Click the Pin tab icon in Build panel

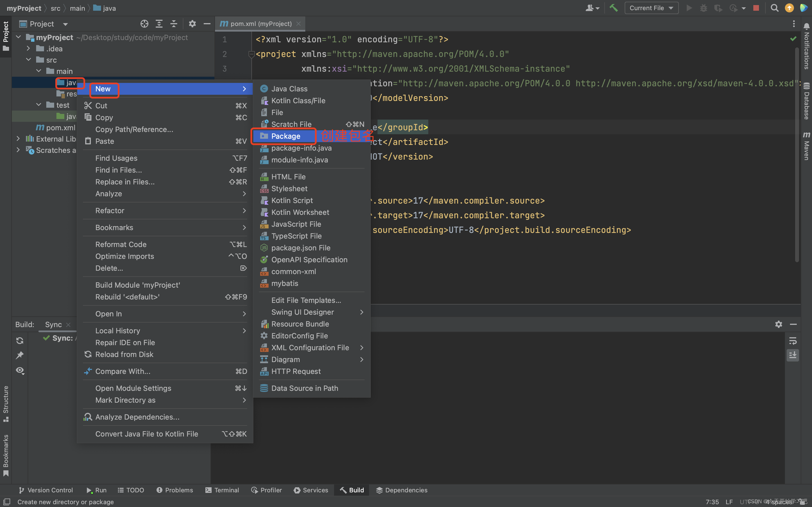click(x=20, y=356)
